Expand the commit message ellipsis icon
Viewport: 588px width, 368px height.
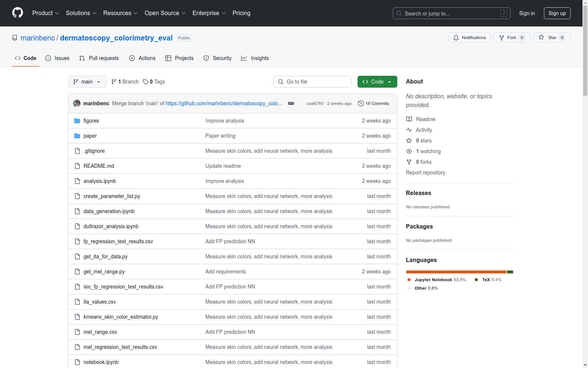[291, 103]
